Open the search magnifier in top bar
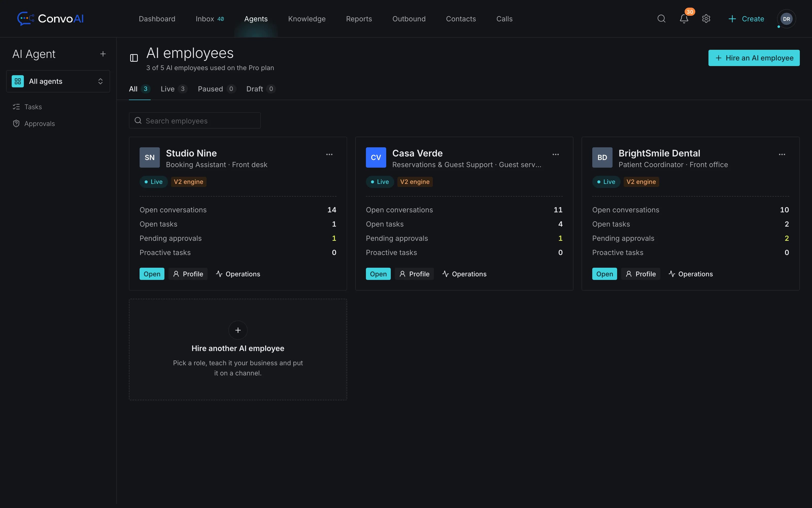This screenshot has width=812, height=508. [x=661, y=19]
